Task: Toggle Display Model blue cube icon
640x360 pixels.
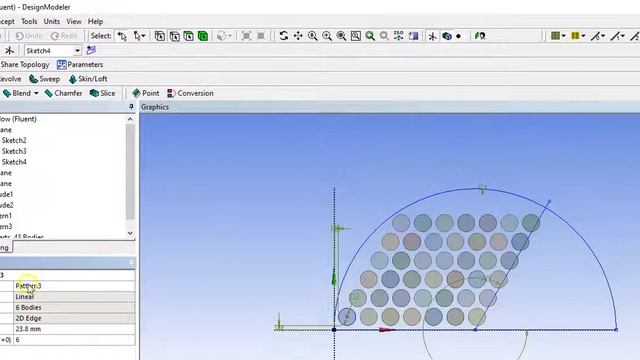Action: [x=447, y=36]
